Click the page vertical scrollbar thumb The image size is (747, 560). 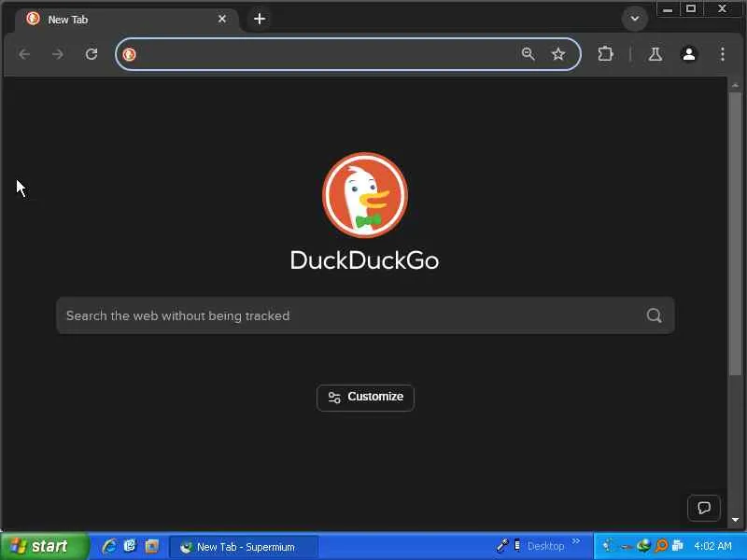point(735,233)
